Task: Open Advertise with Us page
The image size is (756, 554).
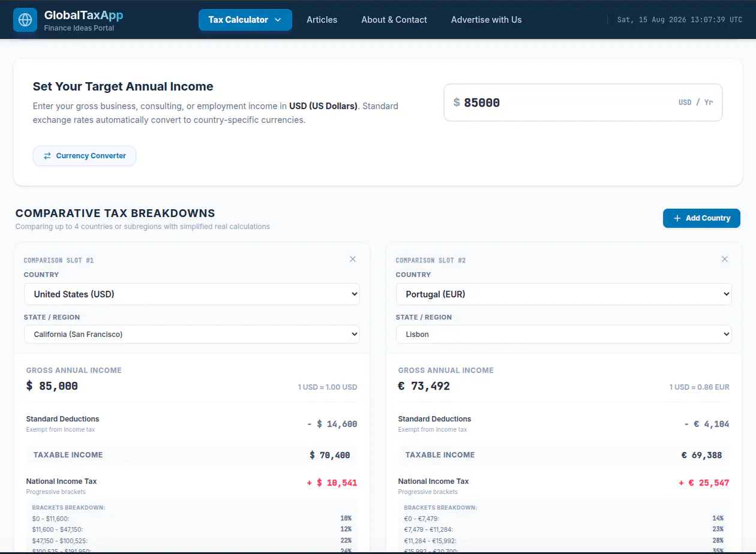Action: (x=487, y=20)
